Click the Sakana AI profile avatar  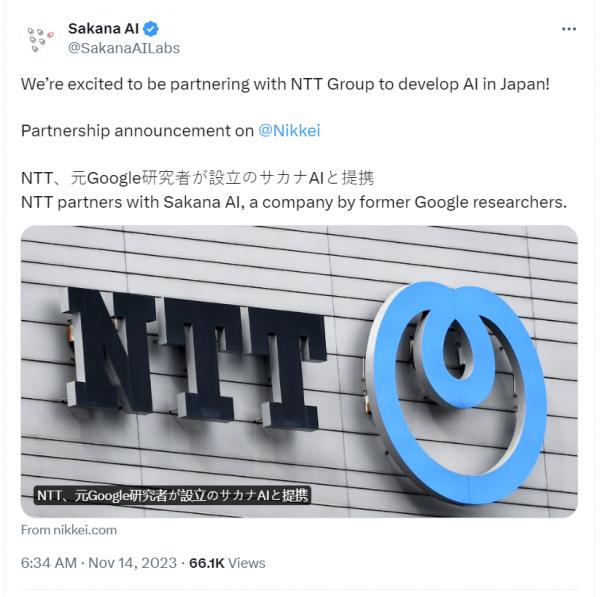(x=39, y=38)
